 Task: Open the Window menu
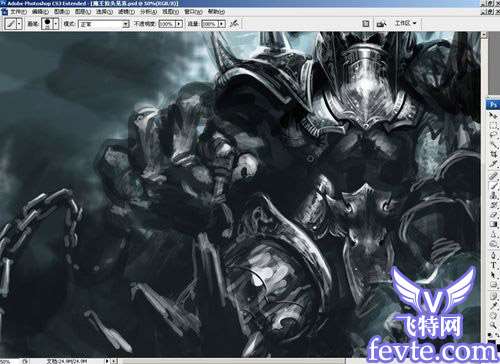pos(193,12)
